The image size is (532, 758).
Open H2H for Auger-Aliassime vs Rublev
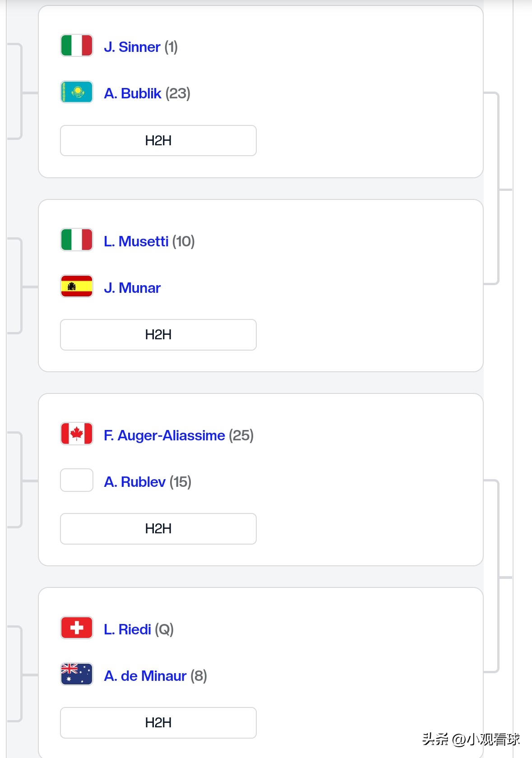[158, 529]
